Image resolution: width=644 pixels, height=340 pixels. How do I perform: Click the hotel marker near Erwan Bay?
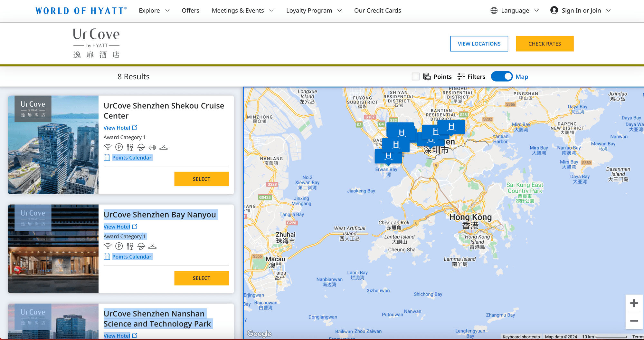388,156
